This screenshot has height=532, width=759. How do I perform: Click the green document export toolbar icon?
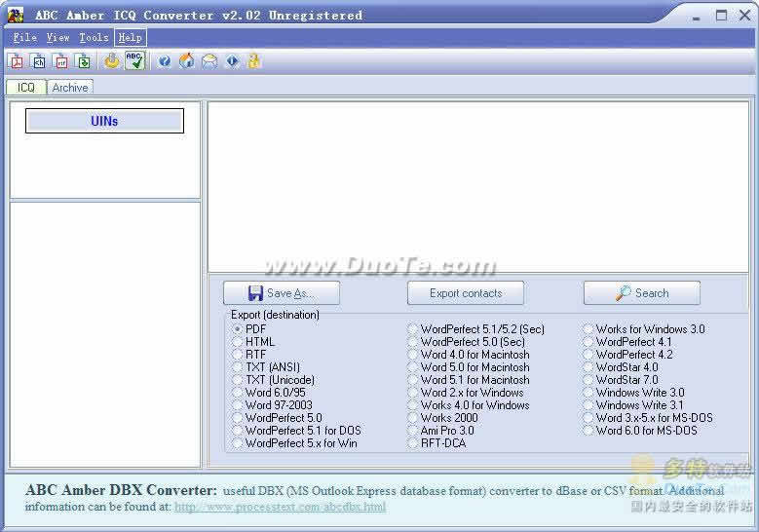tap(83, 61)
